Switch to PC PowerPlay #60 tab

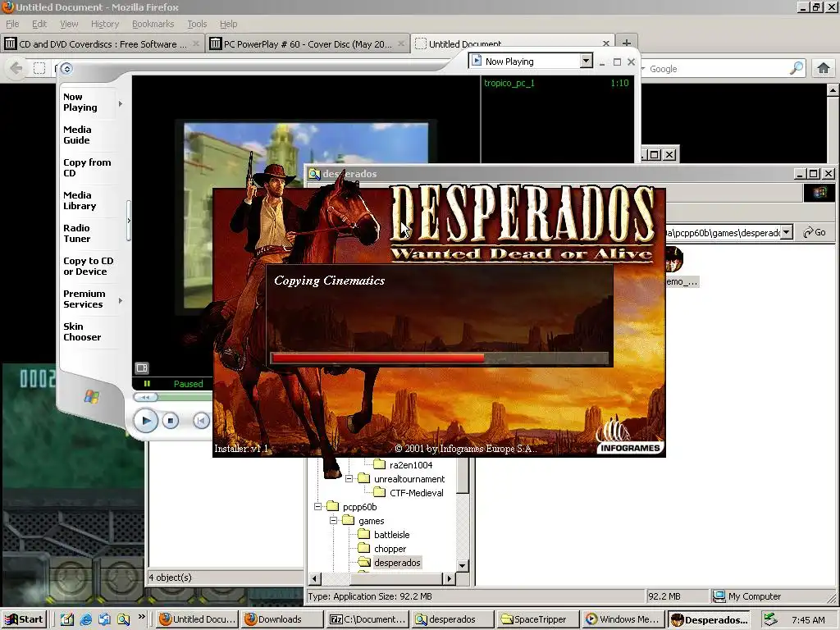[308, 44]
